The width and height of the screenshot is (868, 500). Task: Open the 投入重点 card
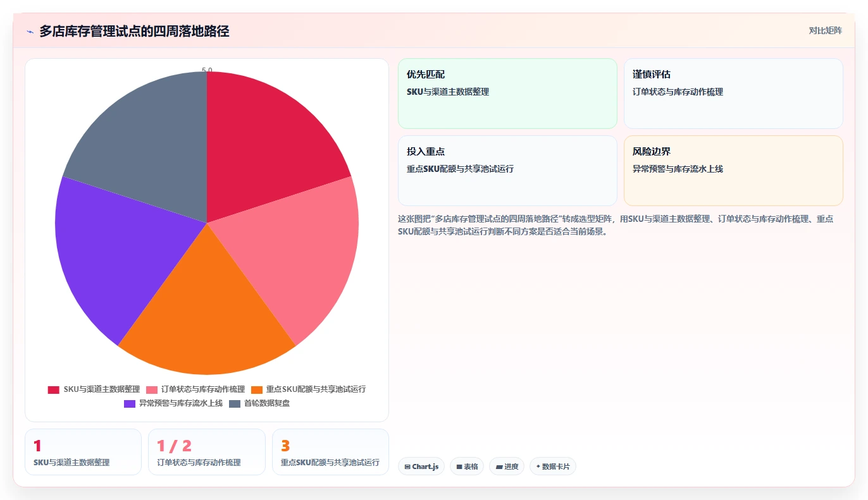click(x=507, y=171)
